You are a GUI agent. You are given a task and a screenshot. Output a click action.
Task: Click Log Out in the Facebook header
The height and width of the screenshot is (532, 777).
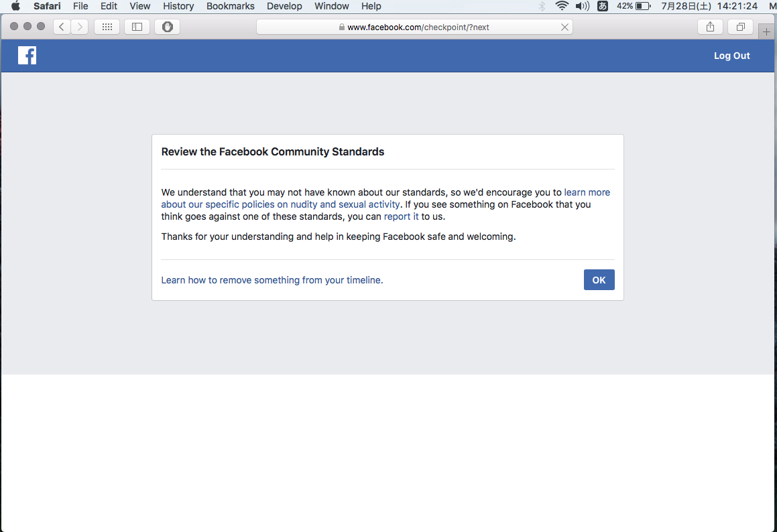point(731,56)
